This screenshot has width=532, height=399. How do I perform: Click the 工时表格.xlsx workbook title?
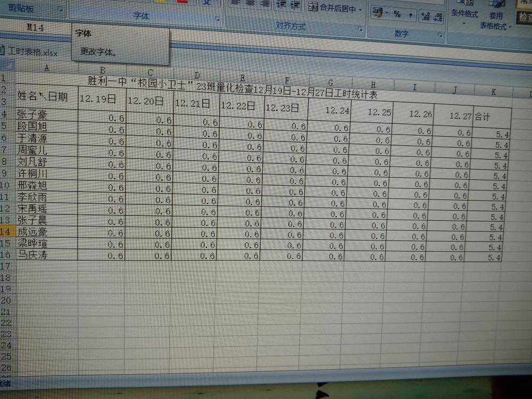point(32,52)
